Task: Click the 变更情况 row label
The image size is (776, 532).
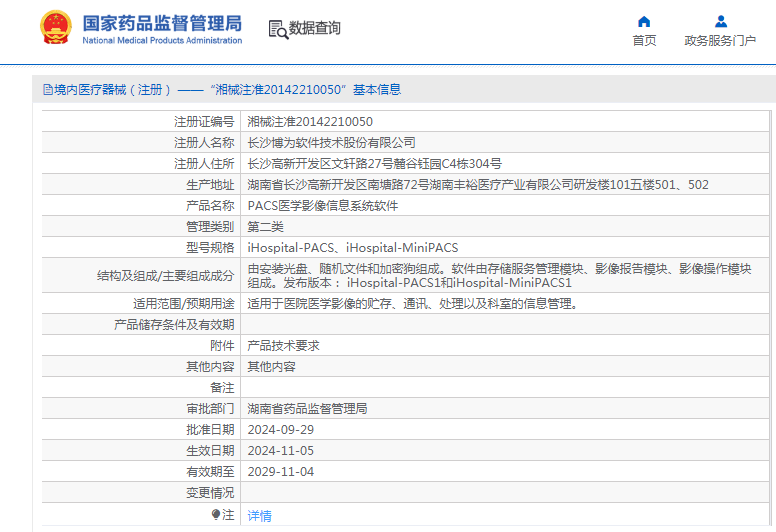Action: pyautogui.click(x=210, y=493)
